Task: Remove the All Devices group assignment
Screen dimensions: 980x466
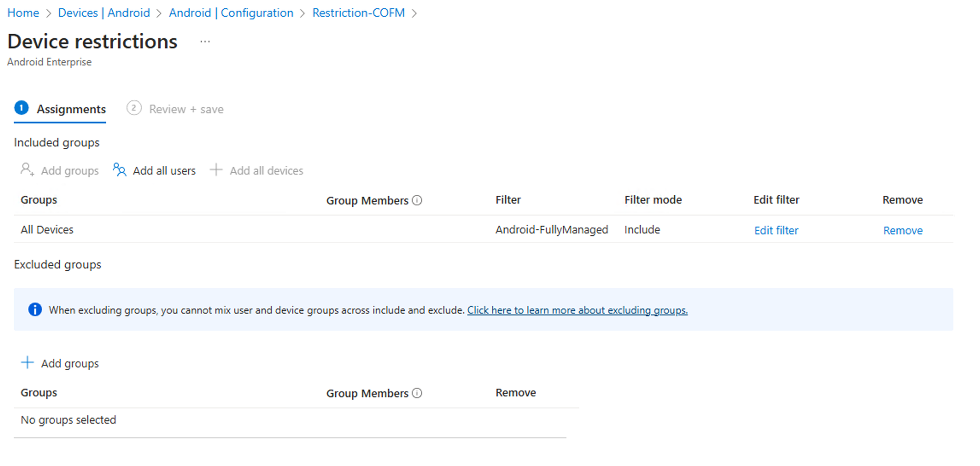Action: [903, 230]
